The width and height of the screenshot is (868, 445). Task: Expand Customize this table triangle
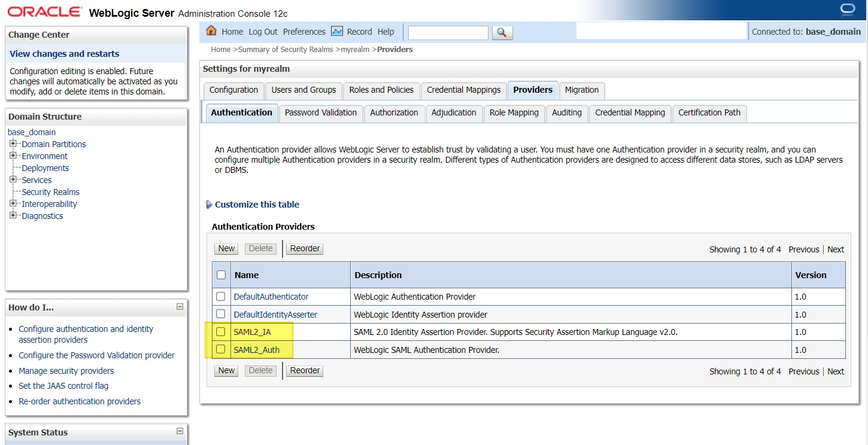(210, 205)
